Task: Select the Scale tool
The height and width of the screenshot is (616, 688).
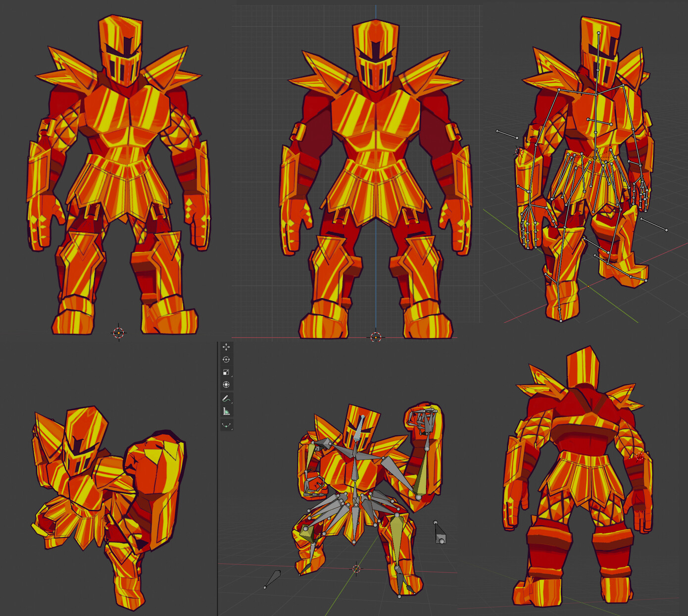Action: click(226, 372)
